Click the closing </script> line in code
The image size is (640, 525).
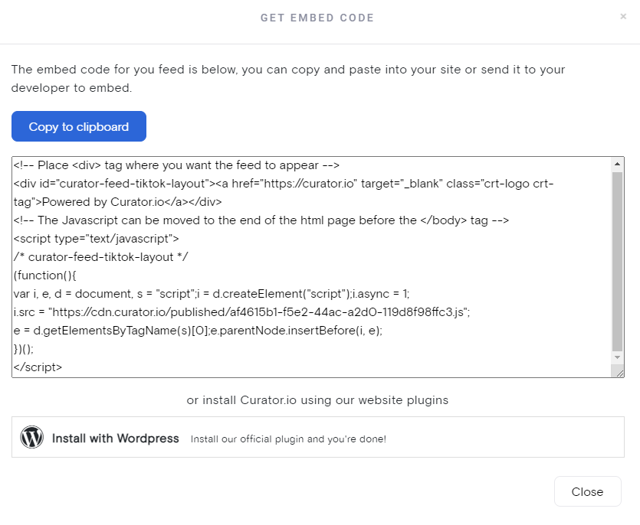point(38,367)
